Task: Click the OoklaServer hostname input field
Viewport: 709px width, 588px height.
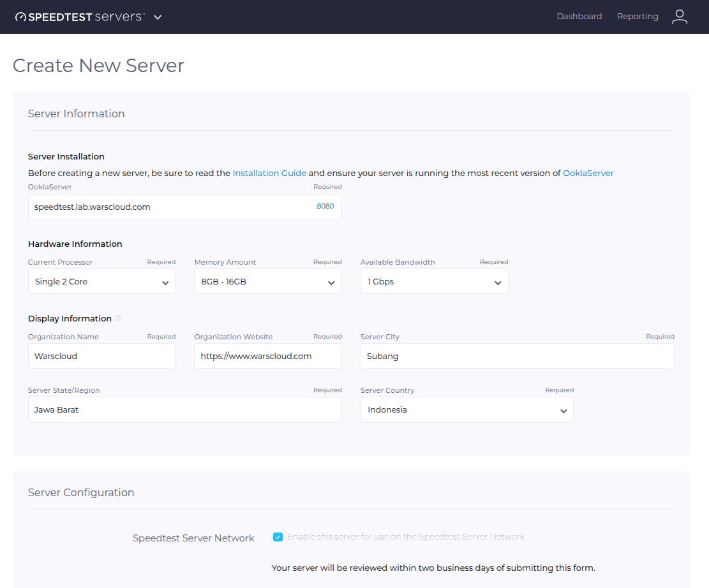Action: pyautogui.click(x=160, y=207)
